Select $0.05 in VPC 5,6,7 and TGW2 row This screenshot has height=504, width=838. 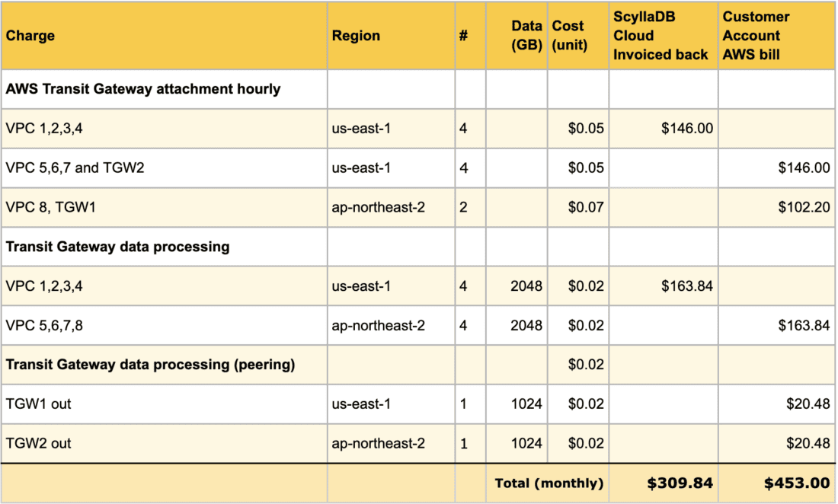click(x=577, y=167)
